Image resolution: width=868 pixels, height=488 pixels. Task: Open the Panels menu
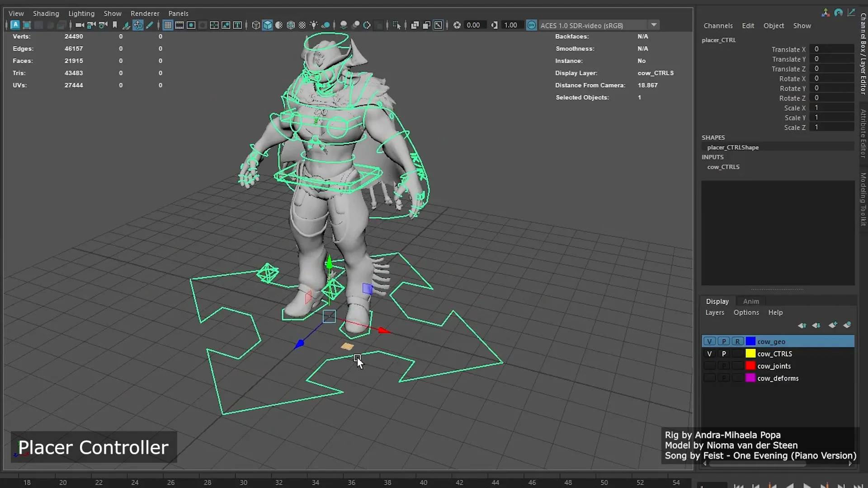pos(178,14)
